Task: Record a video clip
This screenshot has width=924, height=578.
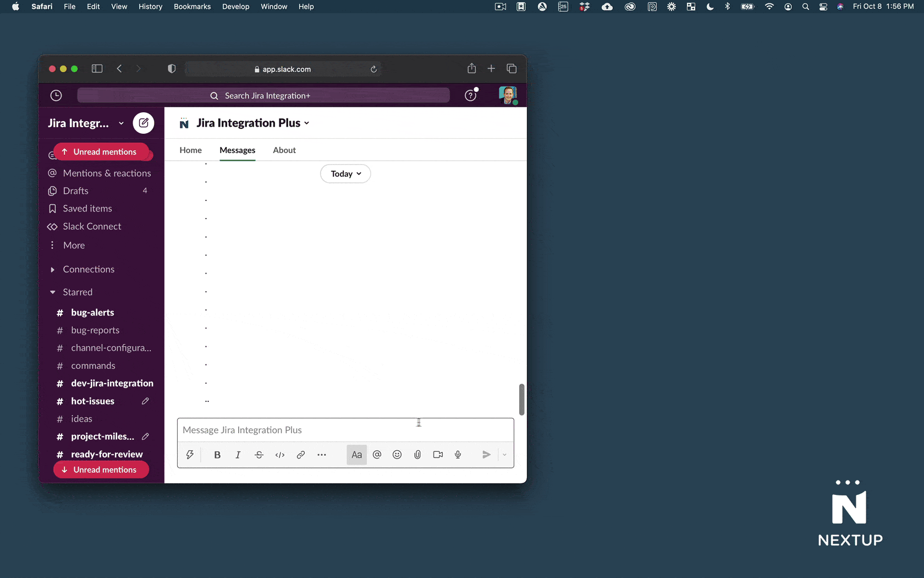Action: pos(438,455)
